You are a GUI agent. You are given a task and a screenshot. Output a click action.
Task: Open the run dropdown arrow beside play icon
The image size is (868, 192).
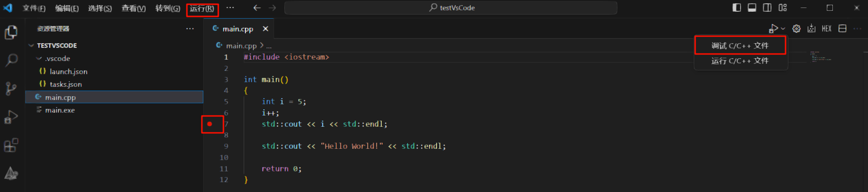[783, 29]
